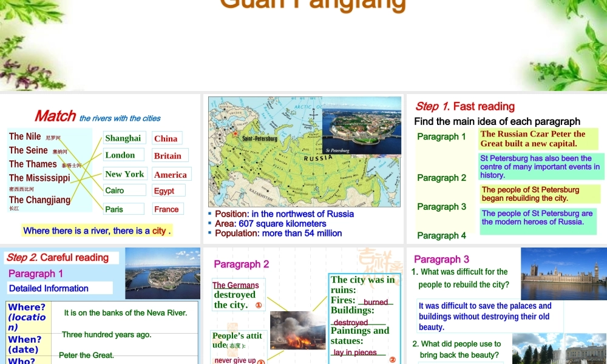Click 'The Nile' river label

[x=25, y=136]
